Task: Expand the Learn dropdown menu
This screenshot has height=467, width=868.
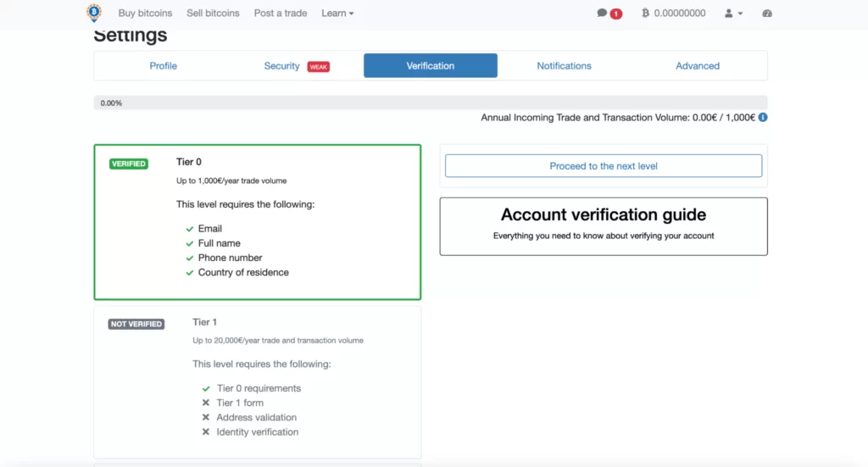Action: tap(337, 13)
